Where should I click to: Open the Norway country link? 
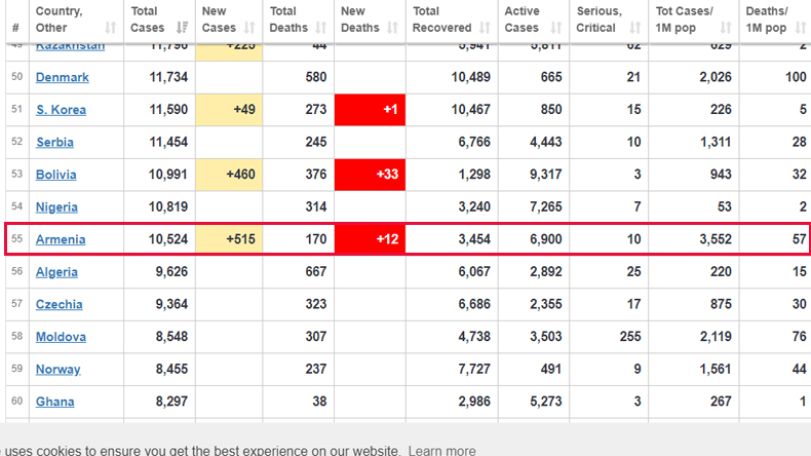(58, 369)
